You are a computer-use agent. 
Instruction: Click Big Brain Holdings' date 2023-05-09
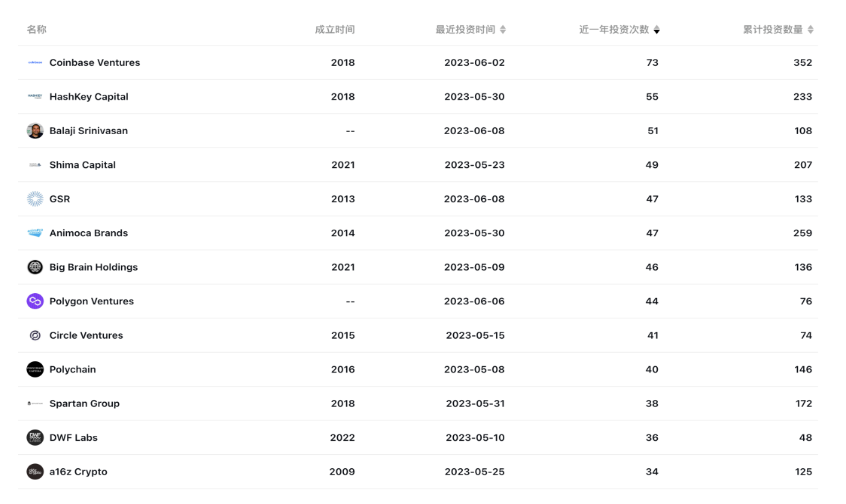tap(475, 267)
